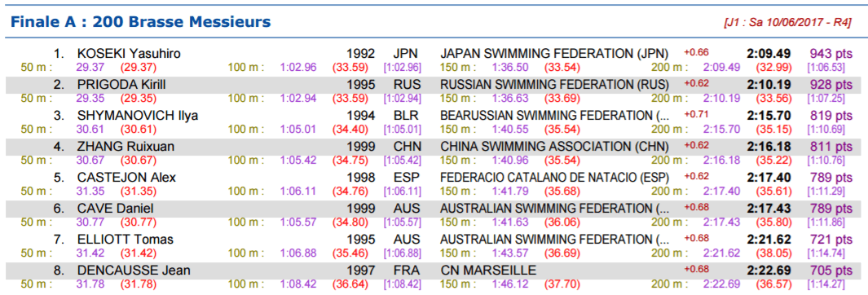Select the RUS country code

(x=407, y=85)
